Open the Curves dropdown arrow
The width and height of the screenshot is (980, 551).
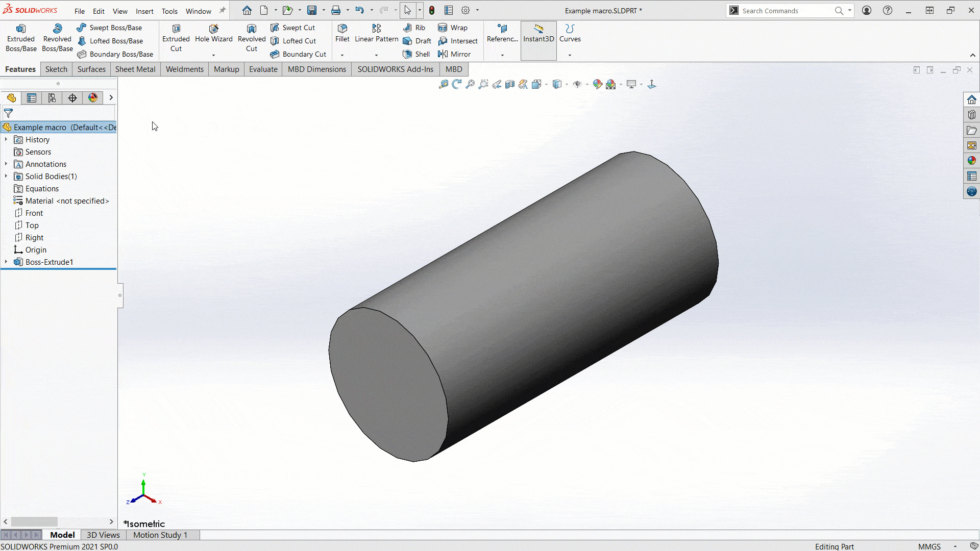pyautogui.click(x=570, y=55)
